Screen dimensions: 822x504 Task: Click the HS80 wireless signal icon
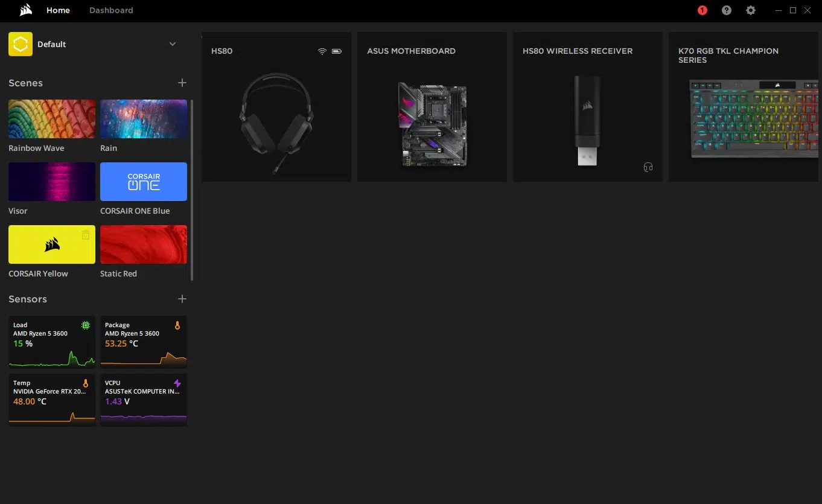322,51
